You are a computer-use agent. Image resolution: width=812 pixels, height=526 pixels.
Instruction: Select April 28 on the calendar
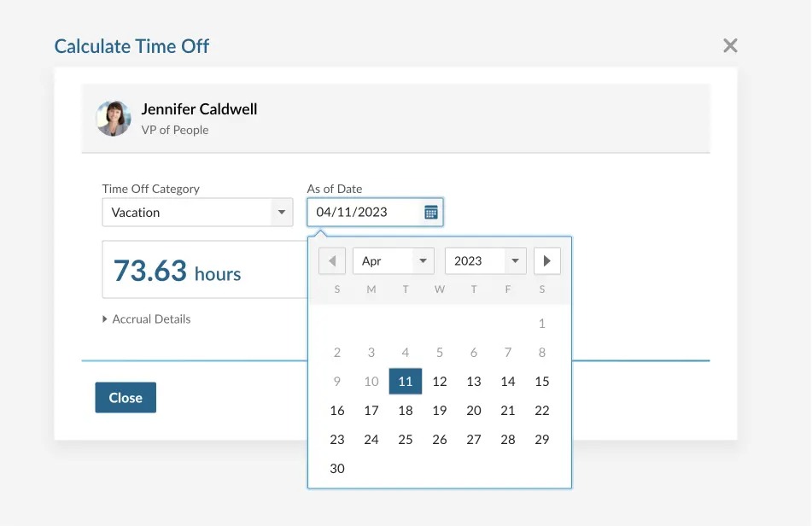tap(508, 440)
